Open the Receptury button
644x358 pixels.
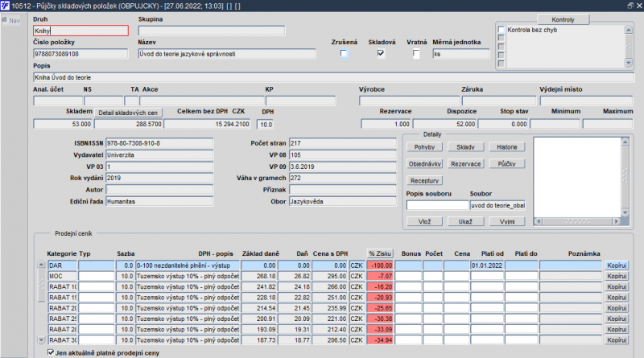(425, 181)
